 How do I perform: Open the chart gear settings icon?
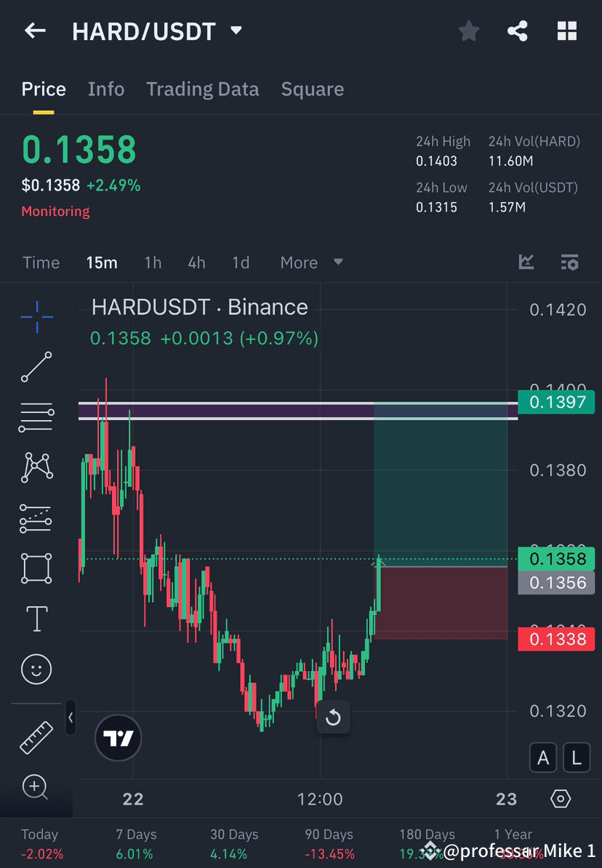(x=561, y=798)
